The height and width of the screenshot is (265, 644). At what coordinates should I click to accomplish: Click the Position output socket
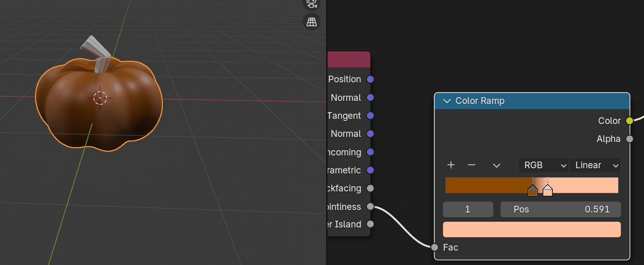click(370, 79)
